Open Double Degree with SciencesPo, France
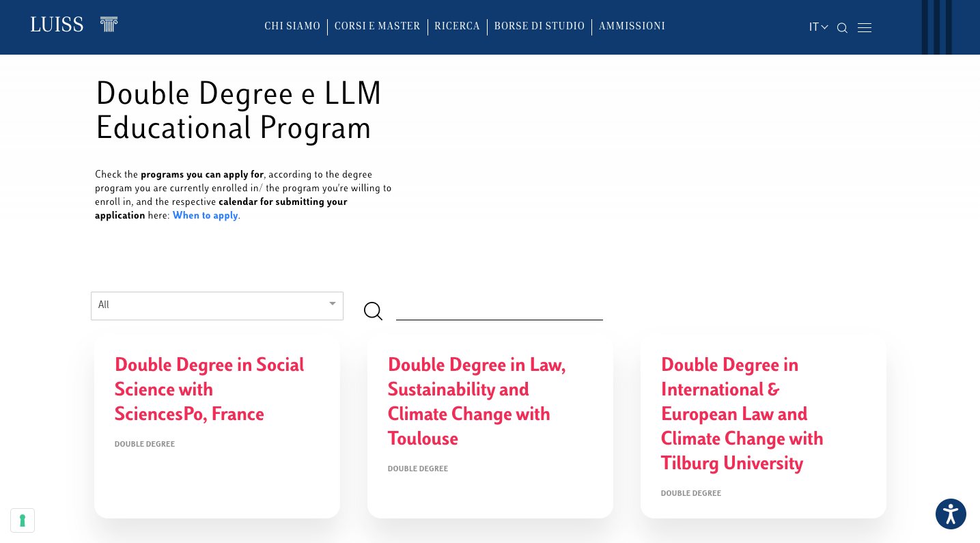This screenshot has height=543, width=980. tap(209, 389)
